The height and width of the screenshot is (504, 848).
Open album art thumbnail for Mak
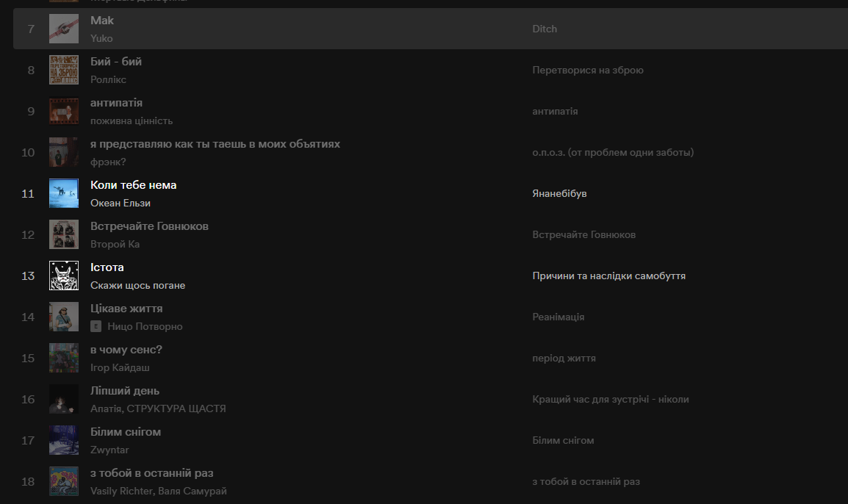tap(64, 29)
